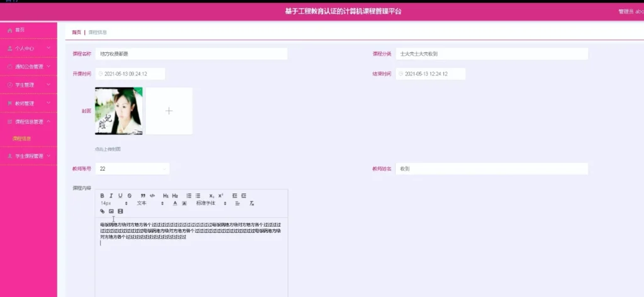The width and height of the screenshot is (644, 297).
Task: Toggle strikethrough text in the editor toolbar
Action: 130,195
